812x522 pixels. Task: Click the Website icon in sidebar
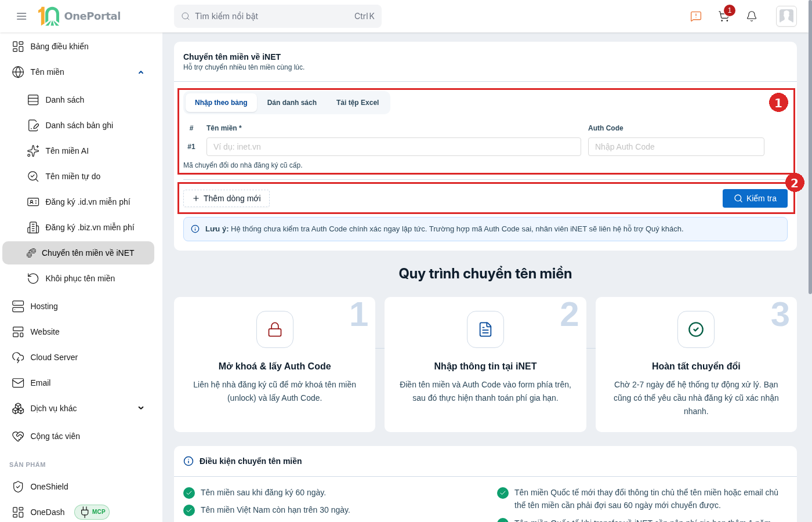(18, 332)
